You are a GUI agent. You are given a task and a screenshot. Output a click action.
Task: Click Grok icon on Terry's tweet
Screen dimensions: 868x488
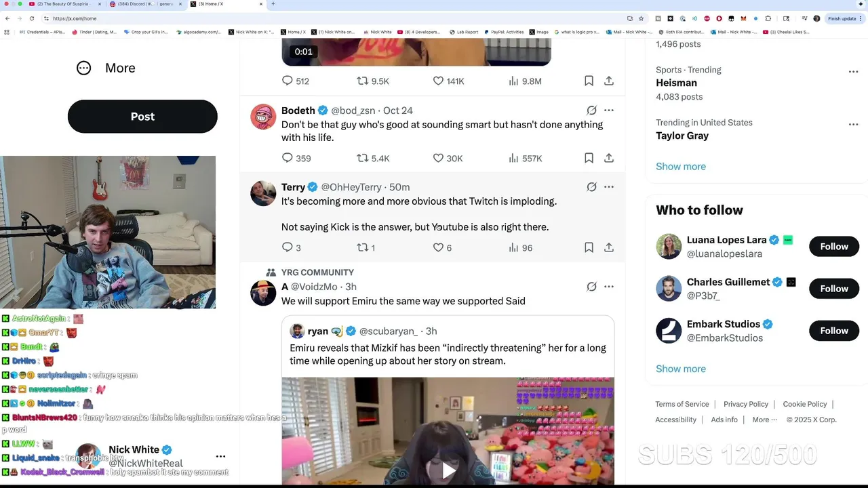pos(591,187)
